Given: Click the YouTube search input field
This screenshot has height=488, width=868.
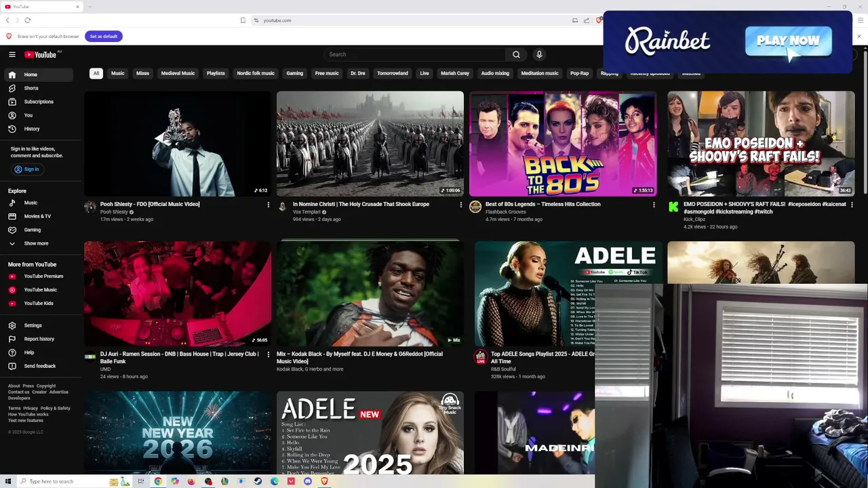Looking at the screenshot, I should (x=414, y=54).
